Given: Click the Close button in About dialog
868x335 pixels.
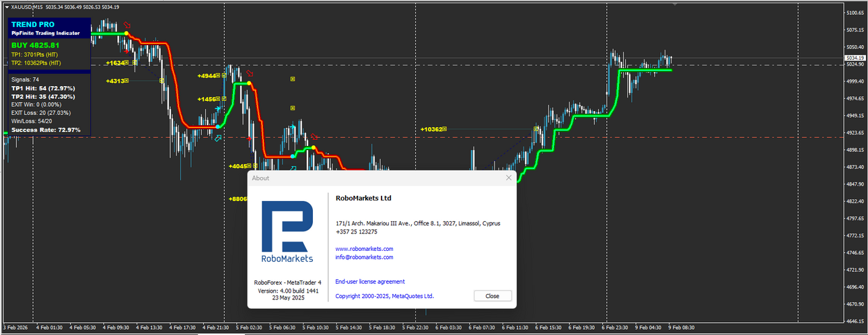Looking at the screenshot, I should coord(493,296).
